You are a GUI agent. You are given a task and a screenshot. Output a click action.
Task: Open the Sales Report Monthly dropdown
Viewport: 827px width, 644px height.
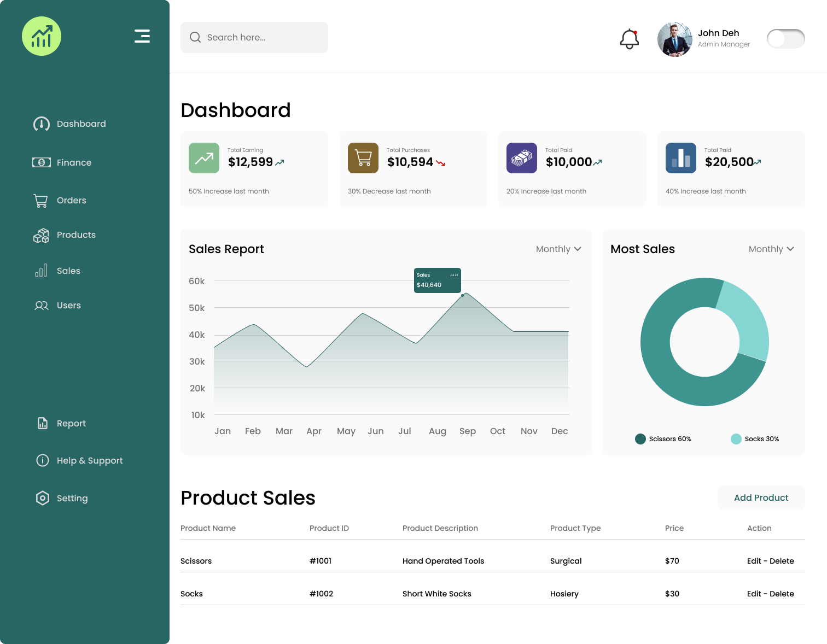click(558, 249)
